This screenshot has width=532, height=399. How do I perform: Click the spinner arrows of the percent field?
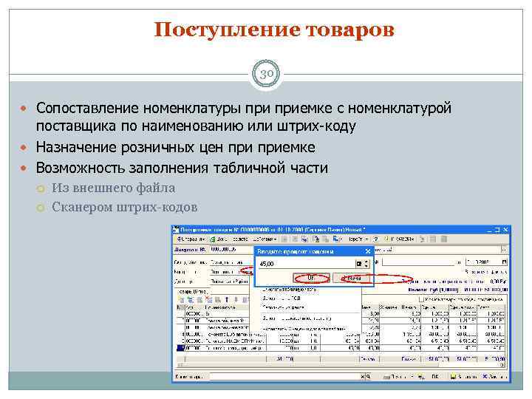pos(366,264)
